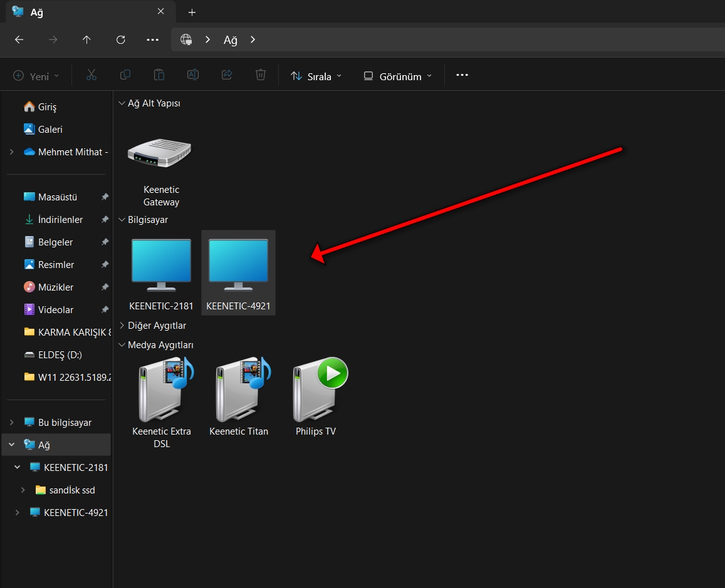Unpin Müzikler using its pin icon

(x=105, y=287)
